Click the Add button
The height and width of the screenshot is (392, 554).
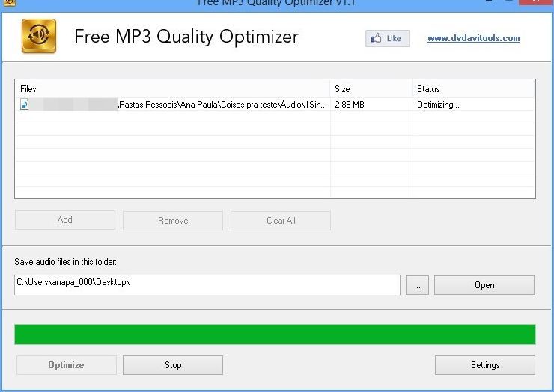[65, 220]
